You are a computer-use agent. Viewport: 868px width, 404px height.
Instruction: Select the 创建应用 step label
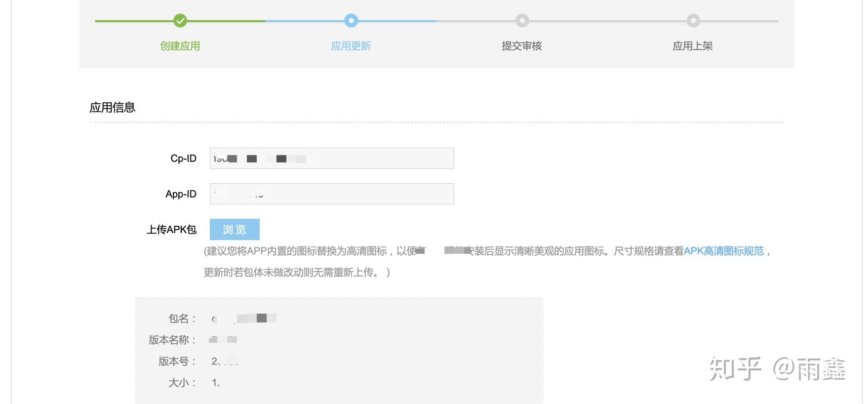180,46
